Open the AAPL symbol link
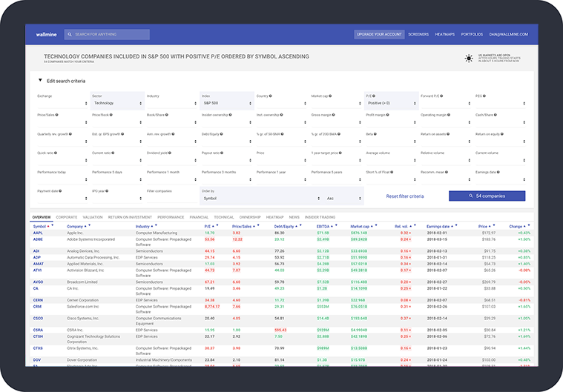 pos(38,233)
